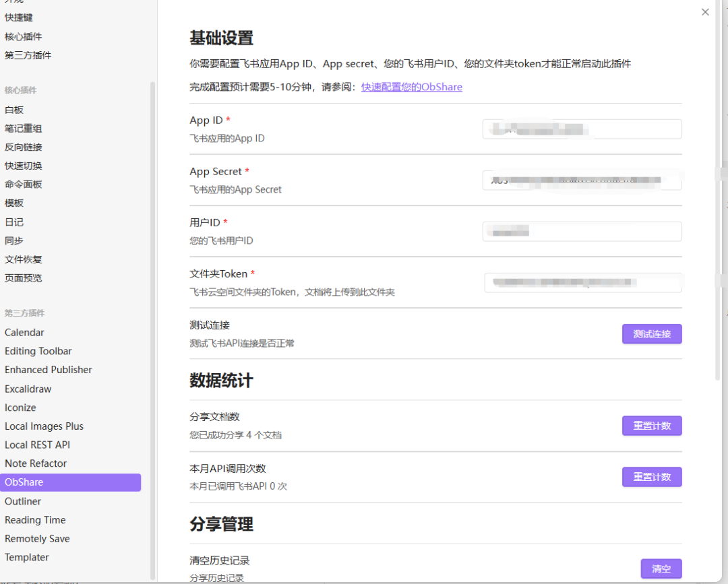
Task: Select 日记 core plugin settings
Action: point(14,222)
